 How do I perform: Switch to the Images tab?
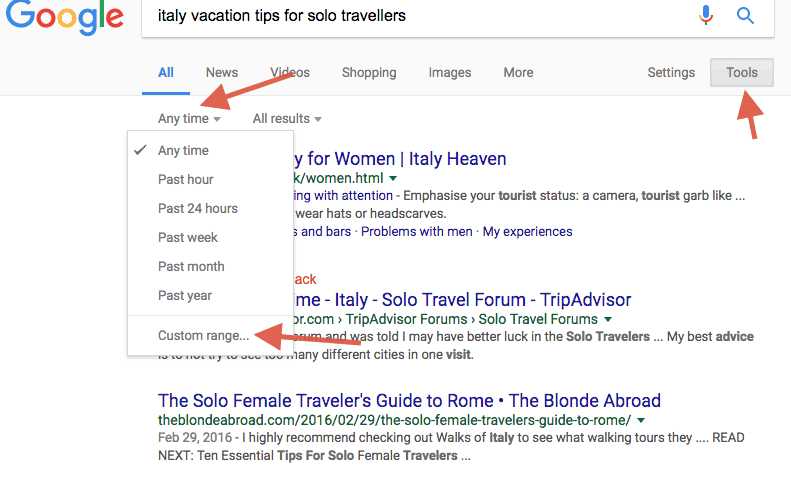450,73
